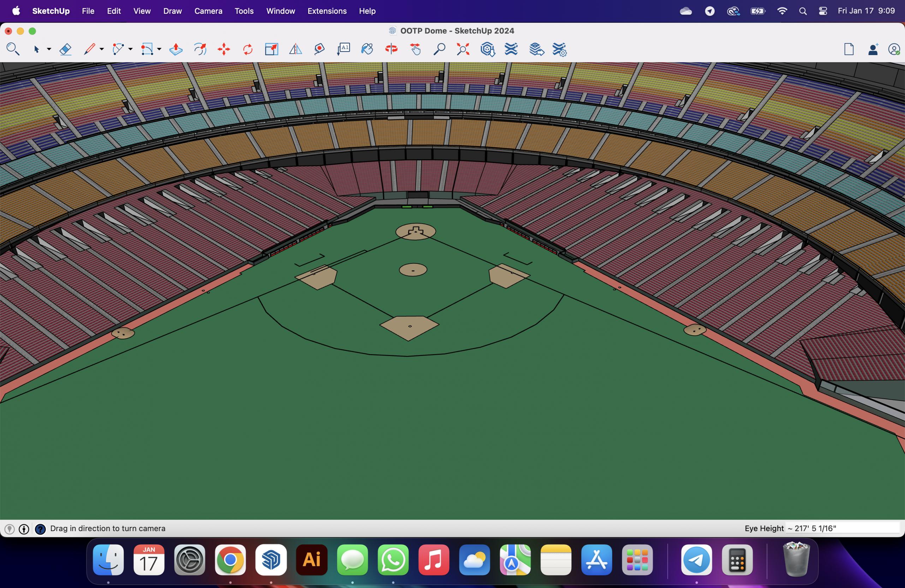Viewport: 905px width, 588px height.
Task: Select the Eraser tool
Action: tap(65, 49)
